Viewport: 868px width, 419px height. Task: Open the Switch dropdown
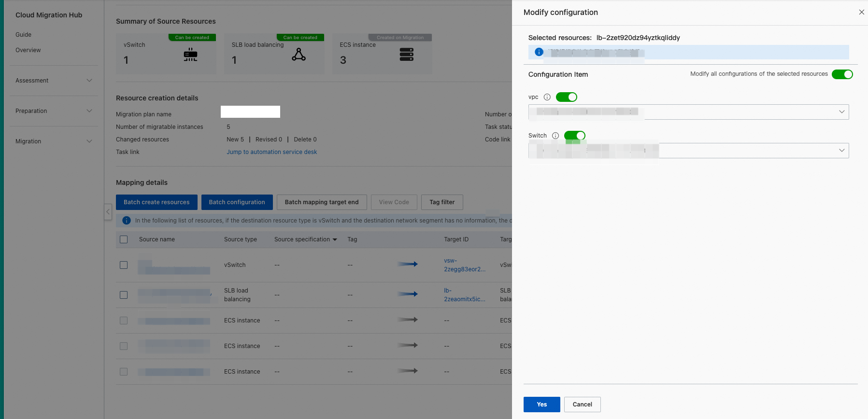pyautogui.click(x=689, y=151)
